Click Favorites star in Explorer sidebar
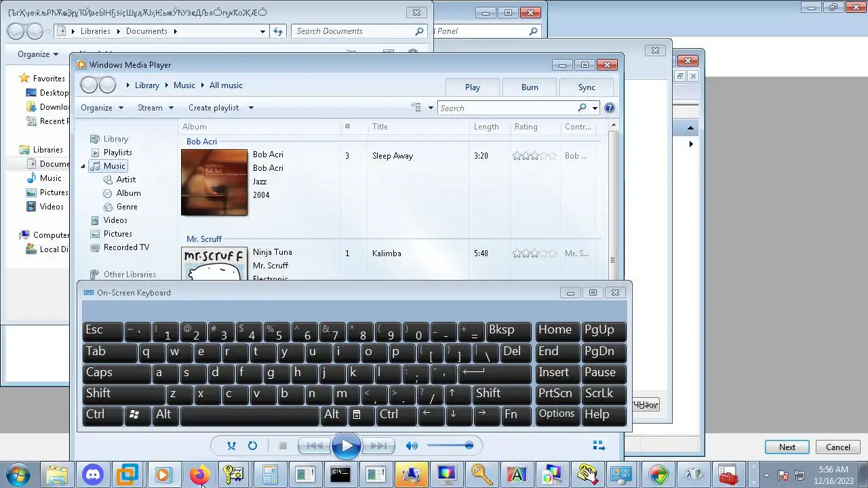The width and height of the screenshot is (868, 488). point(24,79)
